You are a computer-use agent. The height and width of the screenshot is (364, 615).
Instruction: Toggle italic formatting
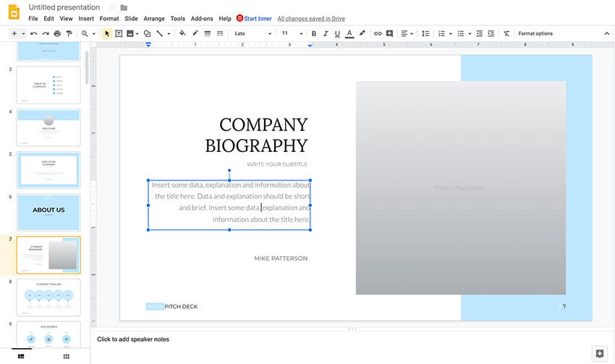(326, 33)
